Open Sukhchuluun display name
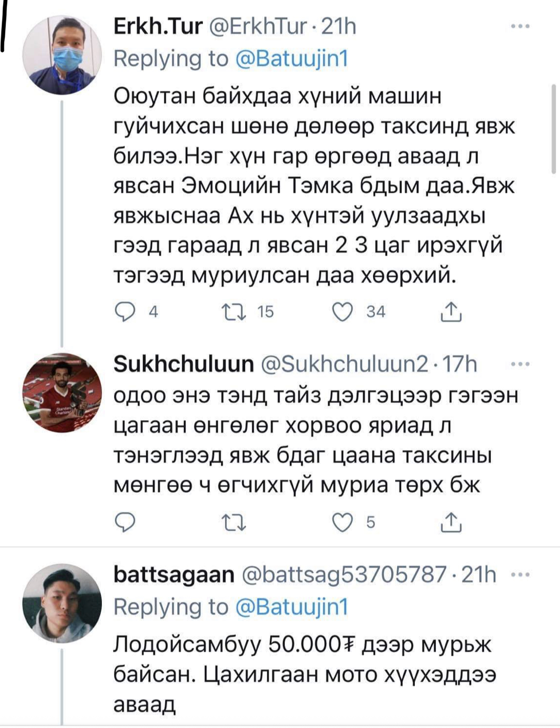 183,364
